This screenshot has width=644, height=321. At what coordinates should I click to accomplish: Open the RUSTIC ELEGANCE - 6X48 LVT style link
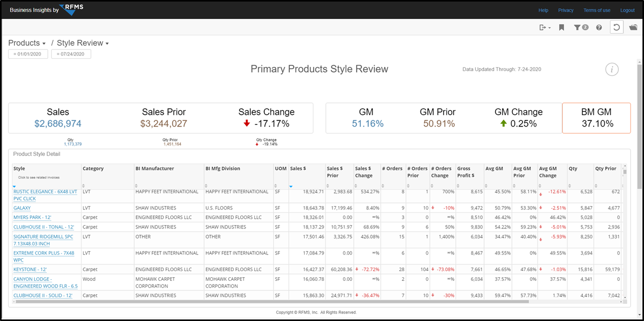[x=45, y=195]
